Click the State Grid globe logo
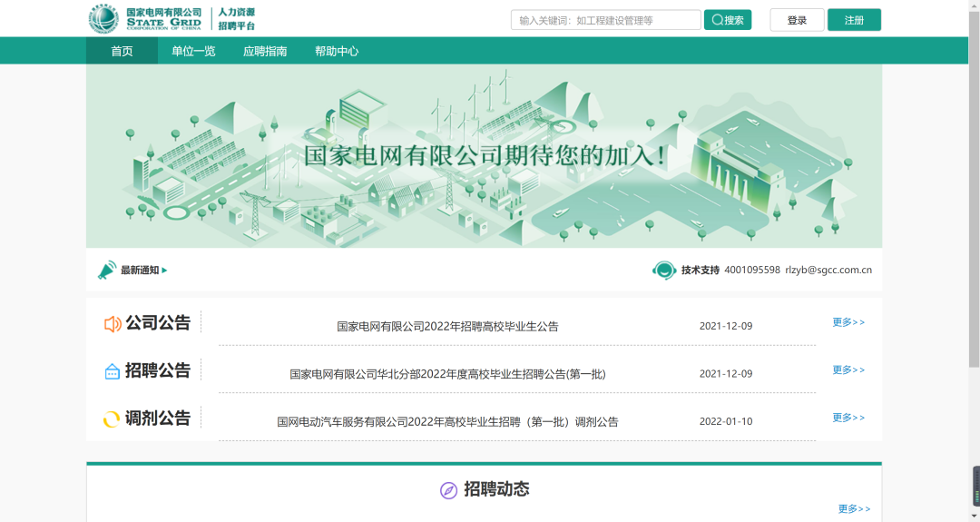 (x=103, y=19)
